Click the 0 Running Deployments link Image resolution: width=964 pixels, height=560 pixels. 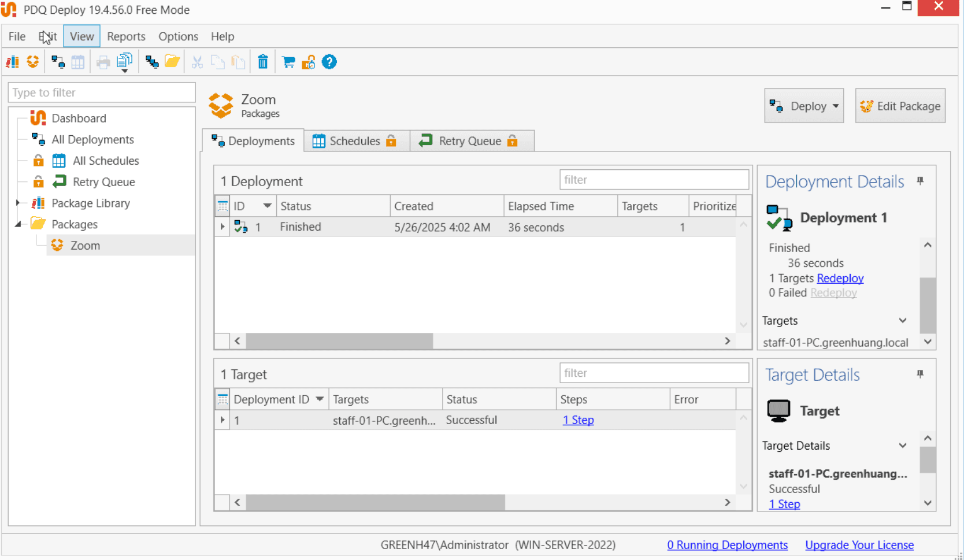(x=727, y=545)
